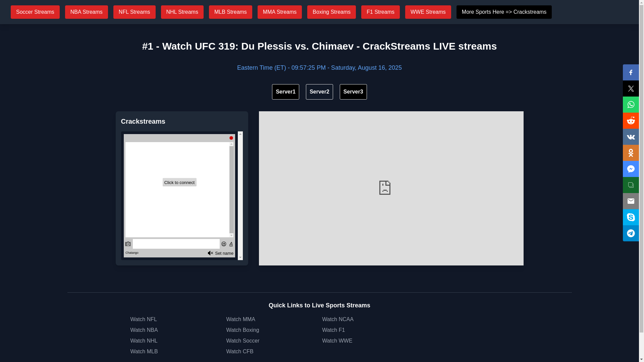Open Watch MMA link
The image size is (644, 362).
coord(240,319)
